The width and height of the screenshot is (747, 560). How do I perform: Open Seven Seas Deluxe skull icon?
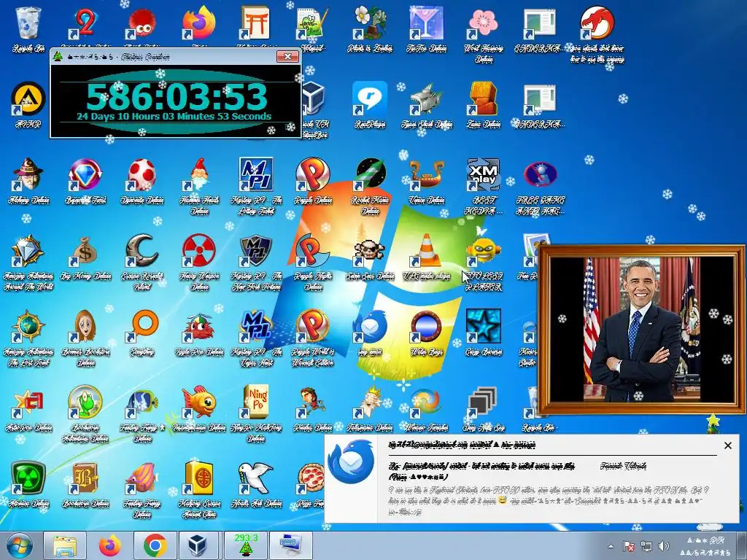(370, 251)
